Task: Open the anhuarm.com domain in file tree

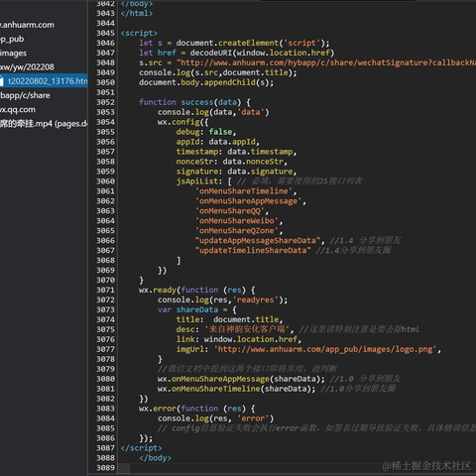Action: pos(27,25)
